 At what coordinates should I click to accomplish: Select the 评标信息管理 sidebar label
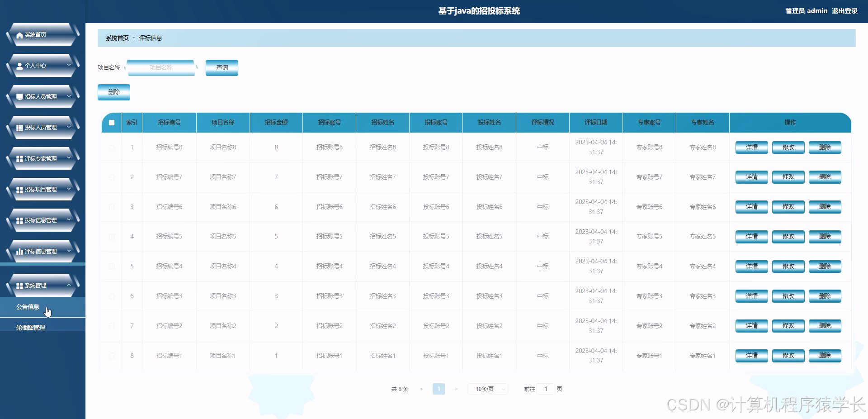[41, 252]
